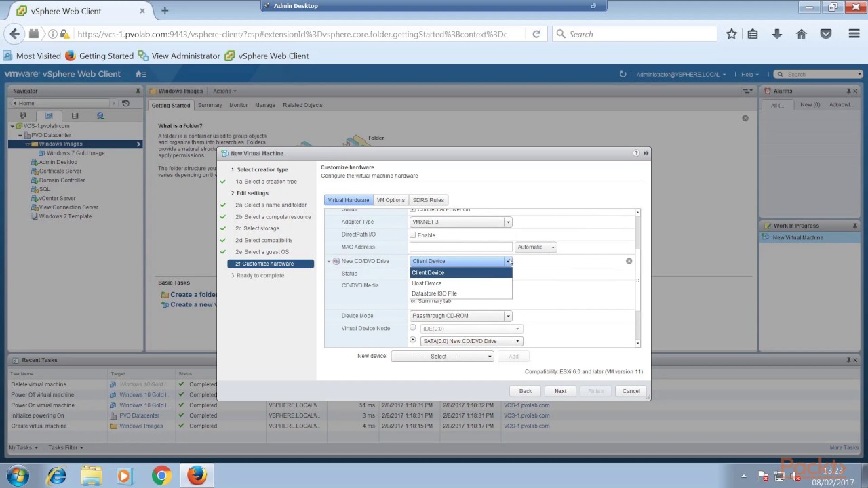This screenshot has width=868, height=488.
Task: Launch Chrome from the taskbar
Action: pyautogui.click(x=161, y=476)
